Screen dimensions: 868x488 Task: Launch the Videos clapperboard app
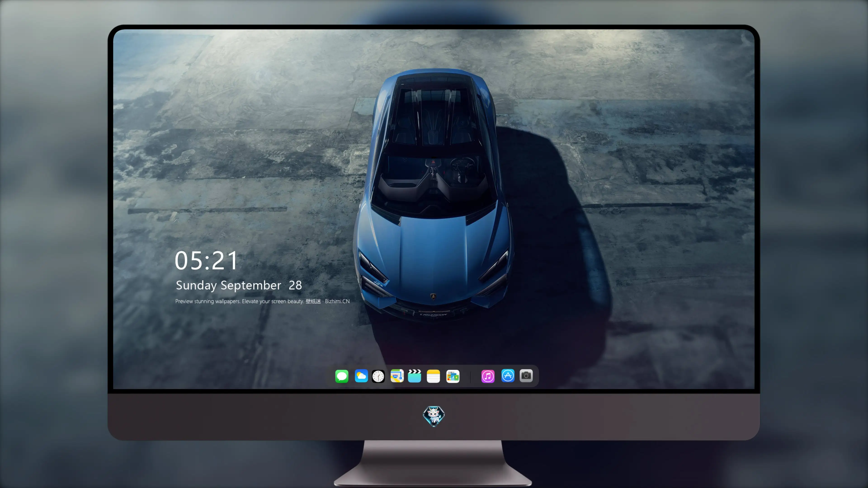coord(415,376)
